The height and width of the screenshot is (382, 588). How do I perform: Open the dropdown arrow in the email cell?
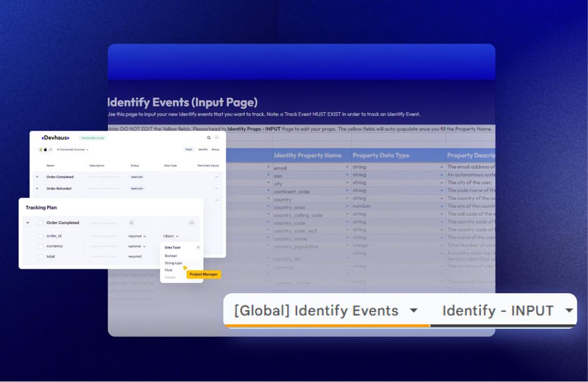click(347, 167)
